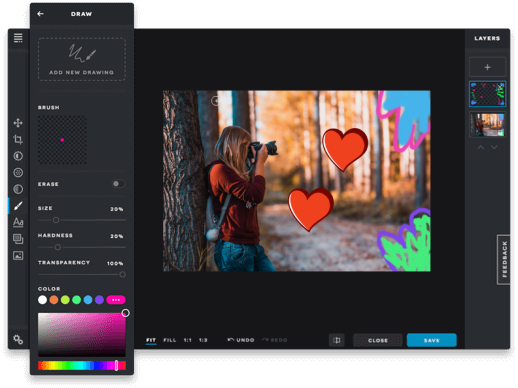Image resolution: width=518 pixels, height=388 pixels.
Task: Adjust the Size slider handle
Action: (56, 220)
